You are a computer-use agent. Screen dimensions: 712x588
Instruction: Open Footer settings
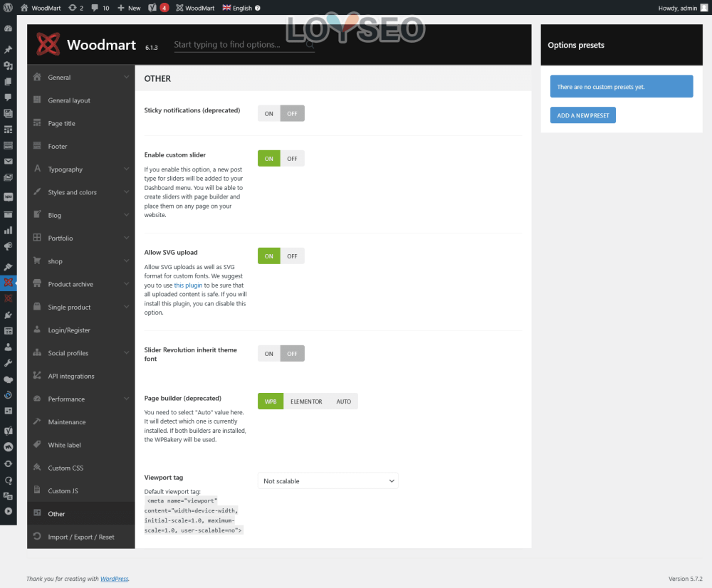(x=81, y=146)
